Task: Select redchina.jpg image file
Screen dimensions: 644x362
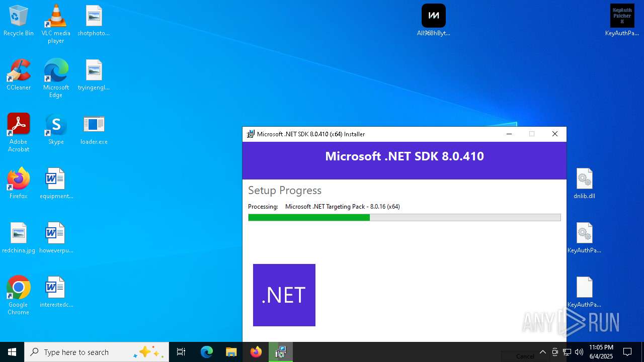Action: 19,238
